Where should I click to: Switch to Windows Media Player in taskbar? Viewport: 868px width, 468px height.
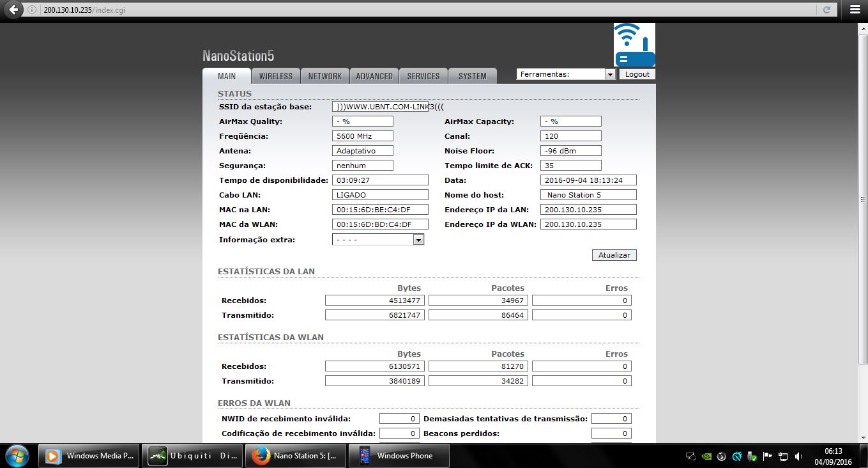pos(89,456)
